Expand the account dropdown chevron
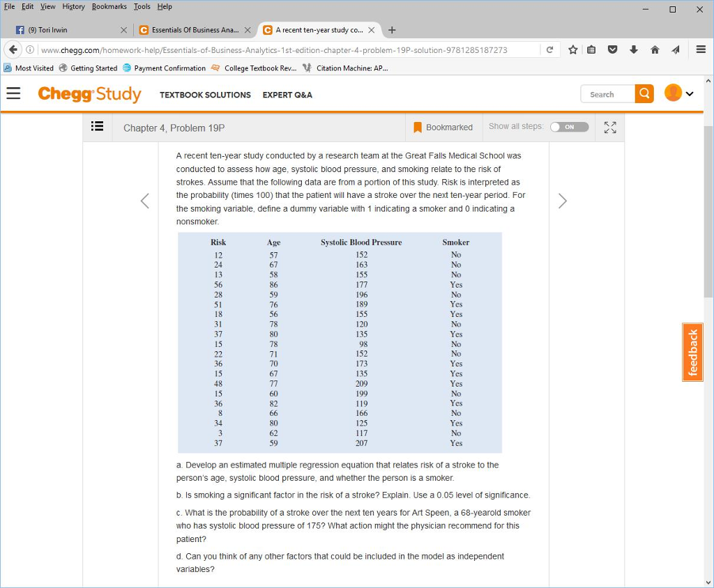 690,94
